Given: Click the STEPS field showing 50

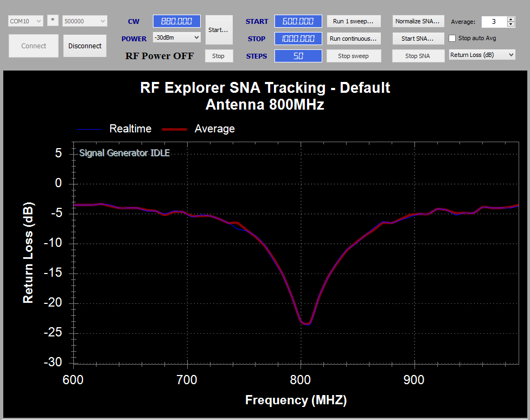Looking at the screenshot, I should 298,56.
